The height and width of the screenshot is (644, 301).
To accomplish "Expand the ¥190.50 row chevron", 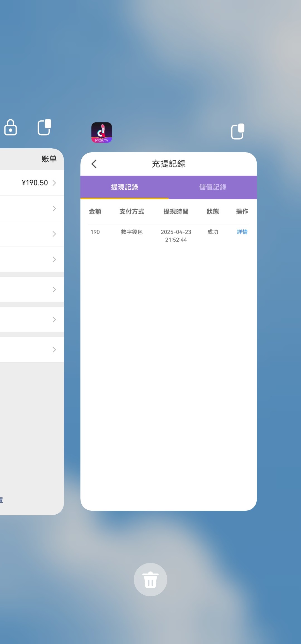I will click(54, 183).
